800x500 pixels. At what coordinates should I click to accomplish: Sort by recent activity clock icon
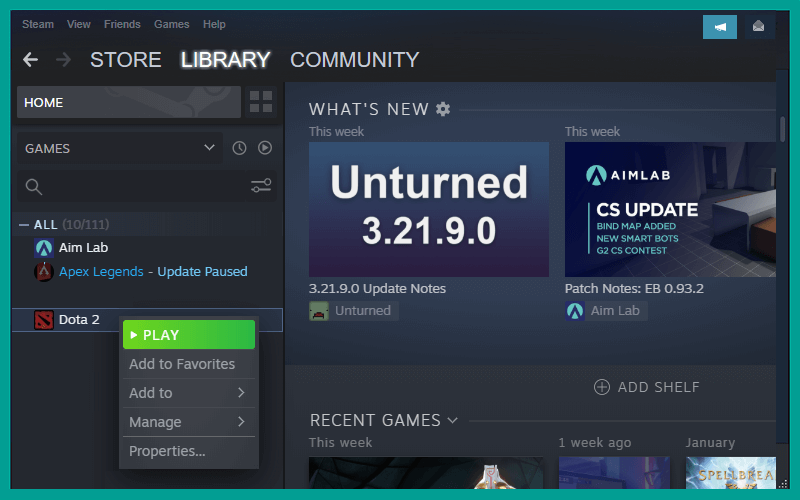pyautogui.click(x=239, y=148)
